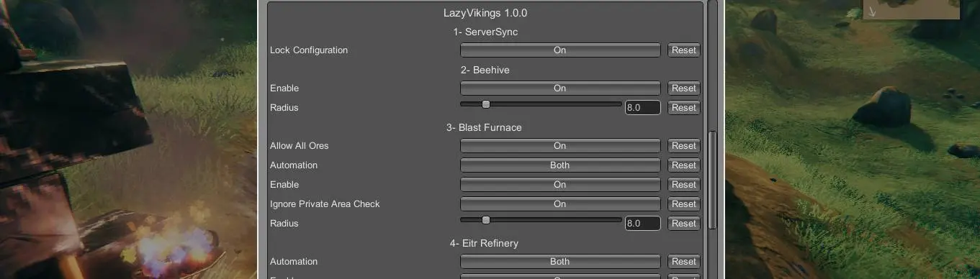Reset the Blast Furnace Enable setting
This screenshot has width=980, height=279.
click(683, 185)
